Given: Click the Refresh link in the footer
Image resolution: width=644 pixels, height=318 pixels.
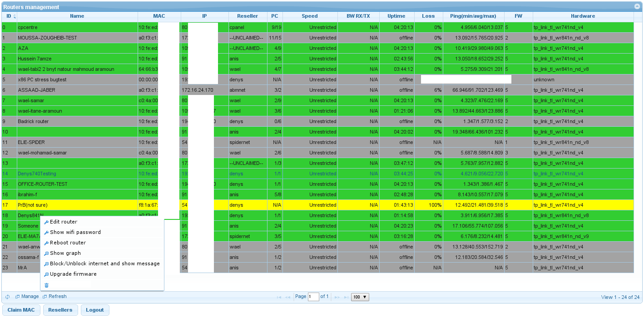Looking at the screenshot, I should click(57, 297).
